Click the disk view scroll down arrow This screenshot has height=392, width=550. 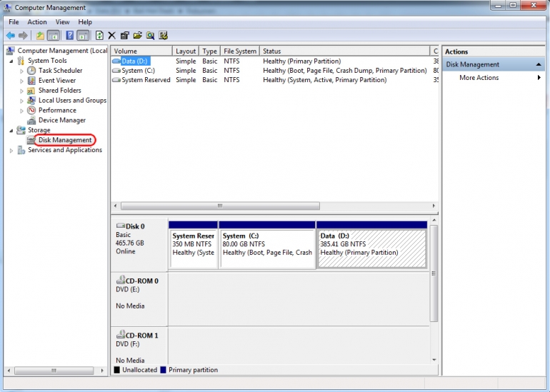(434, 360)
